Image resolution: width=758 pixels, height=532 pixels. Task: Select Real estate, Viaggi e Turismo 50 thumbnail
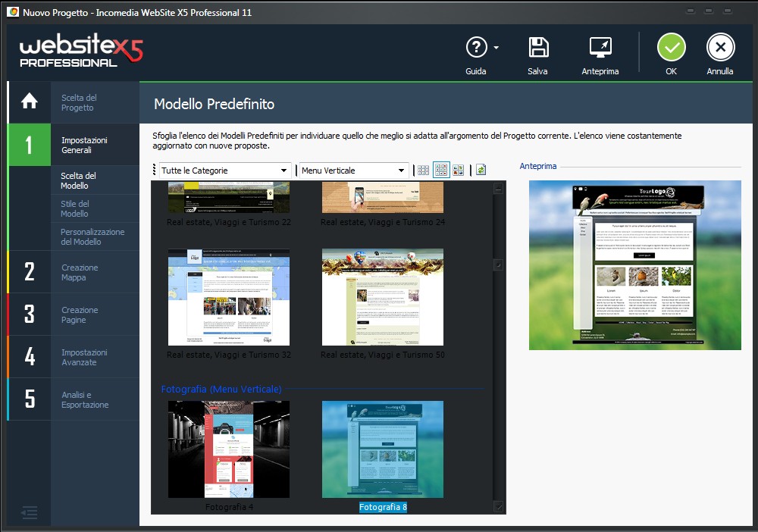pyautogui.click(x=382, y=297)
